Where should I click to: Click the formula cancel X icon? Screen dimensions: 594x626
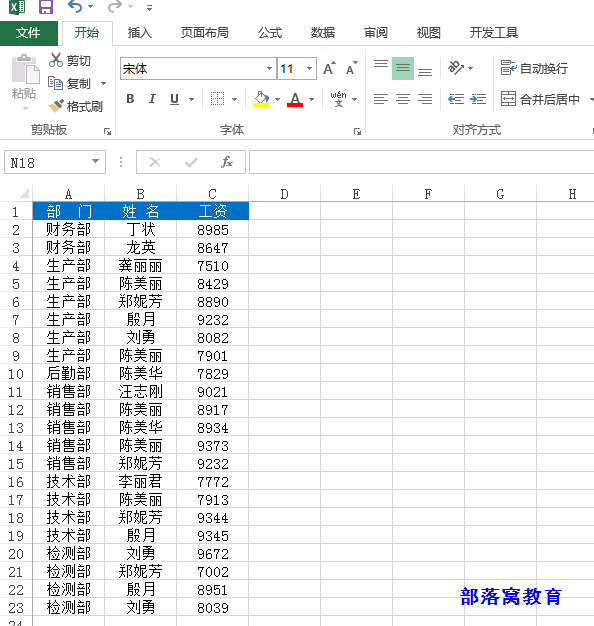tap(155, 162)
